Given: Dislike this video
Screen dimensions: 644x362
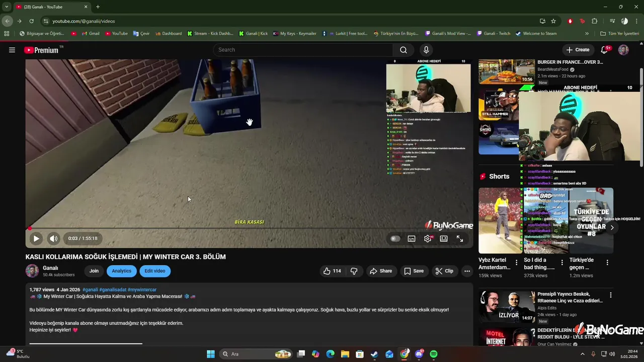Looking at the screenshot, I should coord(354,271).
